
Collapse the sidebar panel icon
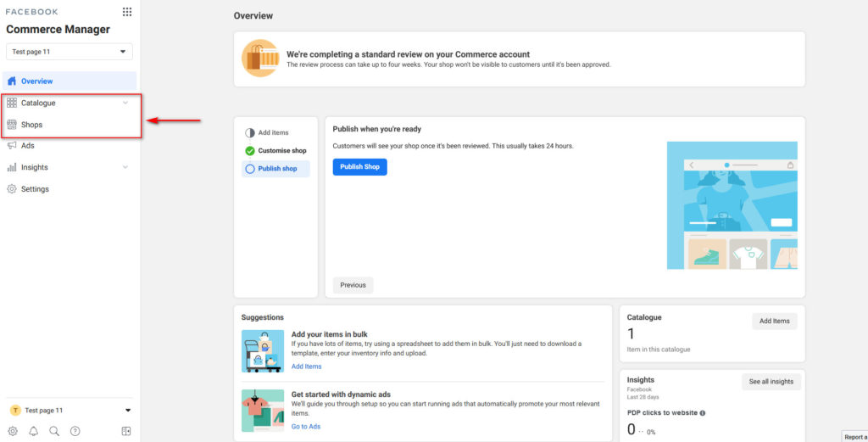coord(126,431)
